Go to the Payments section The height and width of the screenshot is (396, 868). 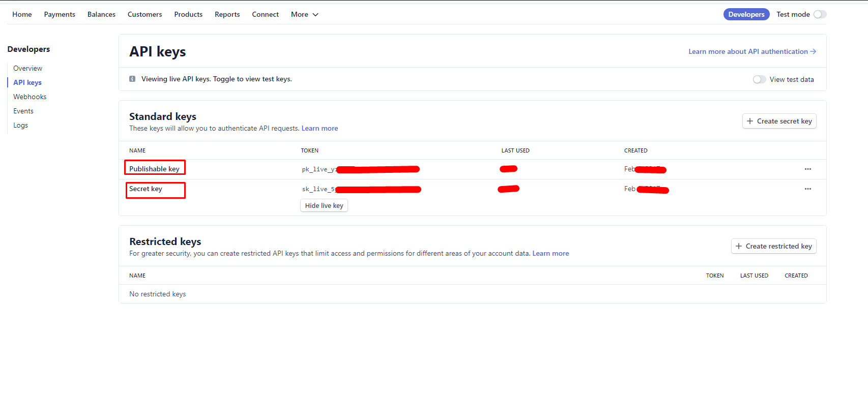[60, 14]
